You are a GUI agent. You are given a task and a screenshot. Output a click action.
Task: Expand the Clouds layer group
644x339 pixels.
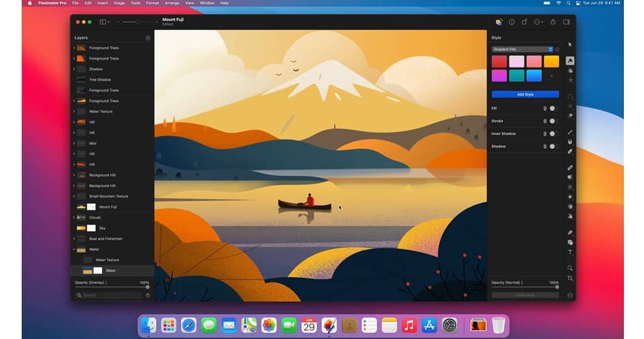(74, 217)
